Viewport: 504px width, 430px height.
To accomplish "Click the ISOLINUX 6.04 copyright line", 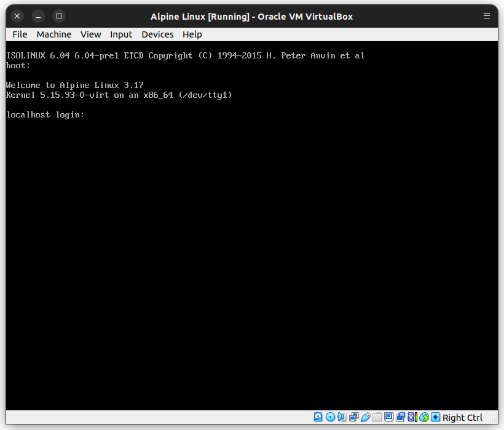I will 185,55.
